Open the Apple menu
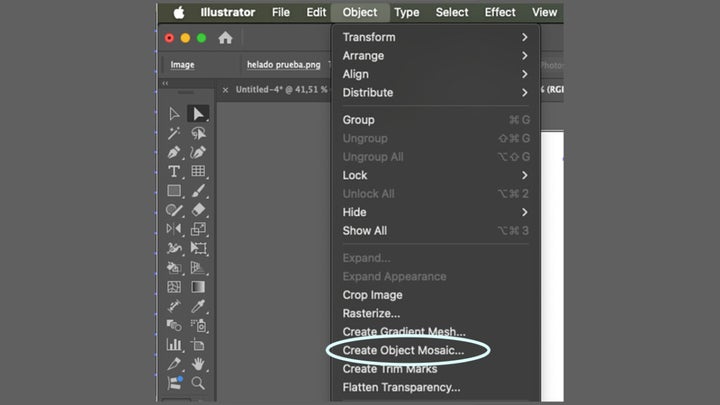Image resolution: width=720 pixels, height=405 pixels. tap(179, 12)
